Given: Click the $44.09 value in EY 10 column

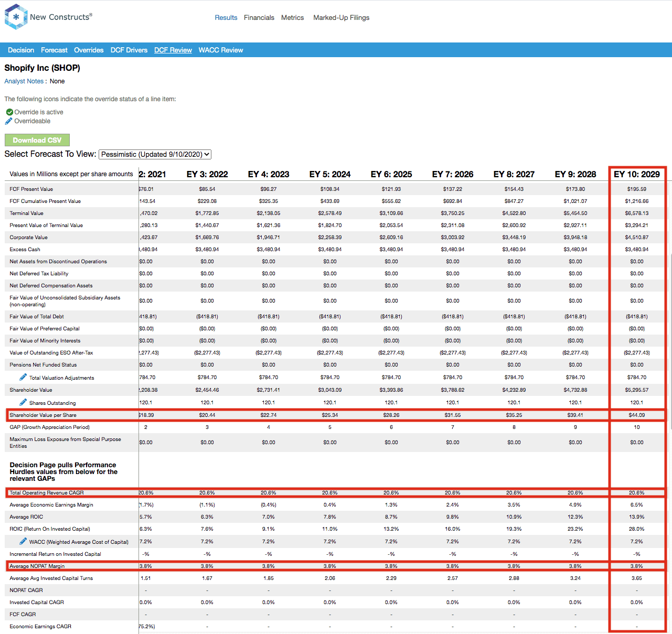Looking at the screenshot, I should click(x=637, y=415).
